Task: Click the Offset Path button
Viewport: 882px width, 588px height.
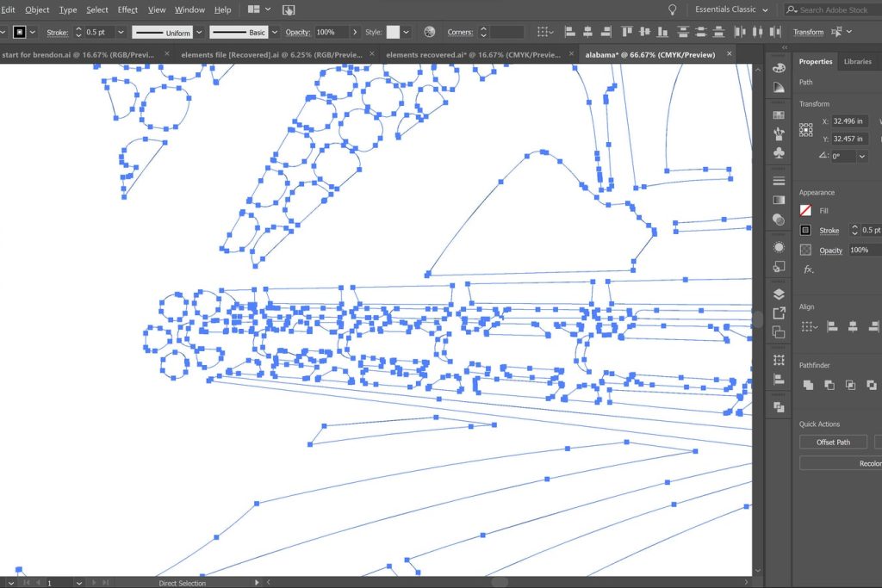Action: 833,442
